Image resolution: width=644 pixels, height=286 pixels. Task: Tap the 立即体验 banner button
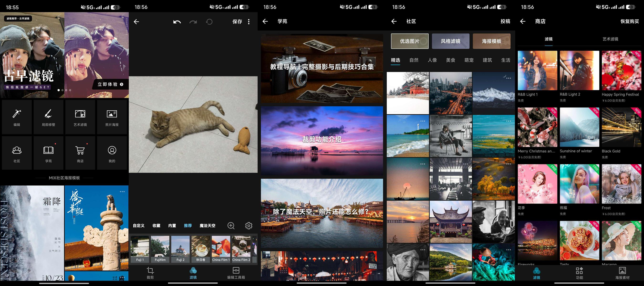(x=111, y=84)
